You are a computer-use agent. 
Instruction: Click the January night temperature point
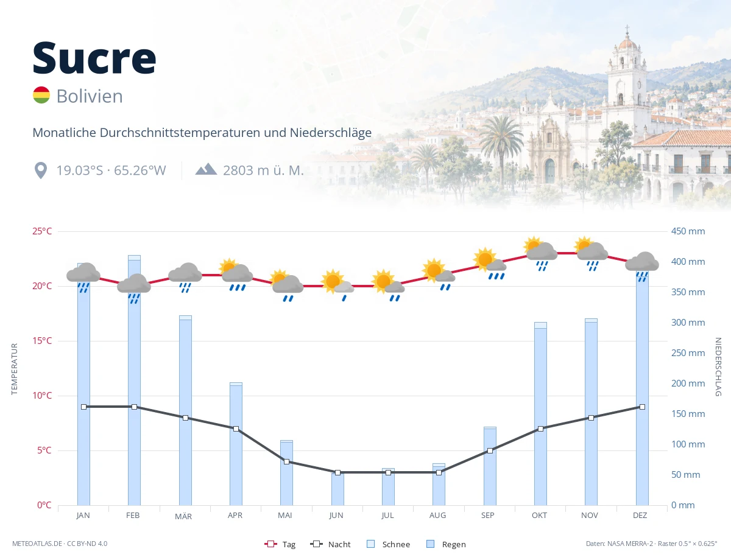[x=83, y=407]
